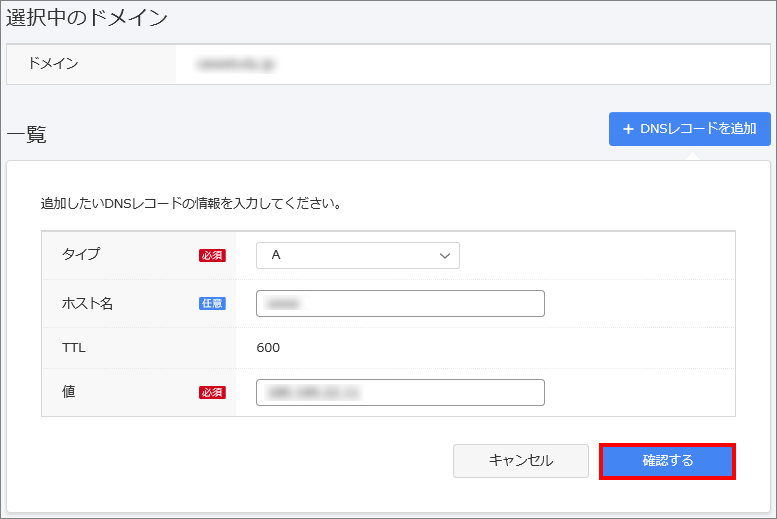777x519 pixels.
Task: Open the タイプ dropdown showing A
Action: (x=358, y=255)
